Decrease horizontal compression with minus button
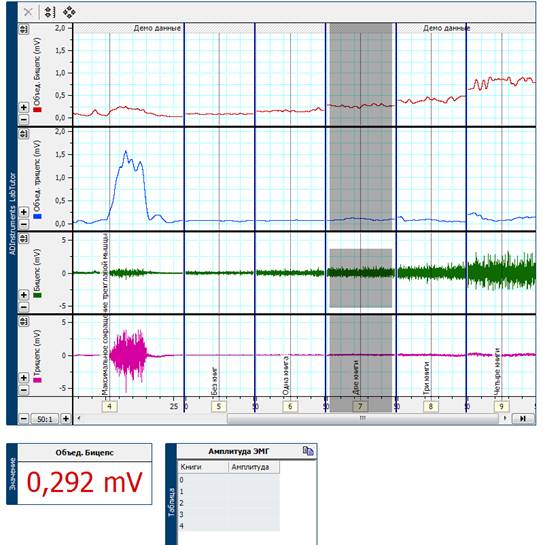This screenshot has height=545, width=543. point(24,418)
